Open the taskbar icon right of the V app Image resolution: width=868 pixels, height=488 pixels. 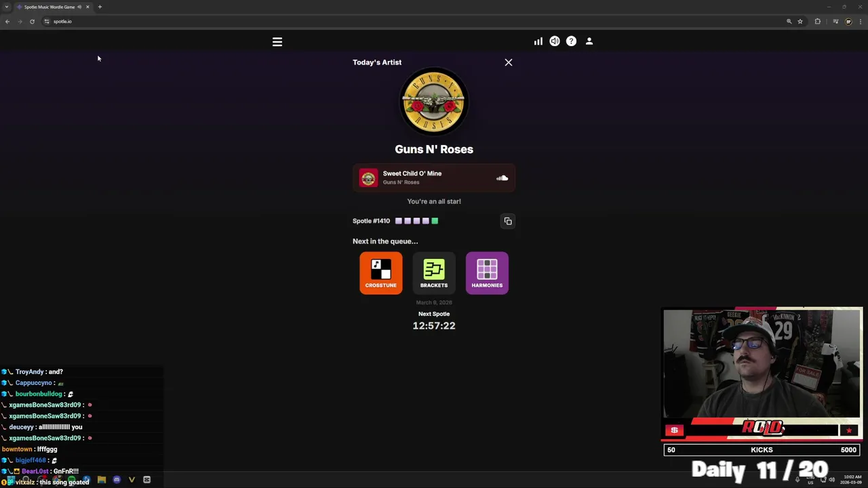[x=146, y=480]
